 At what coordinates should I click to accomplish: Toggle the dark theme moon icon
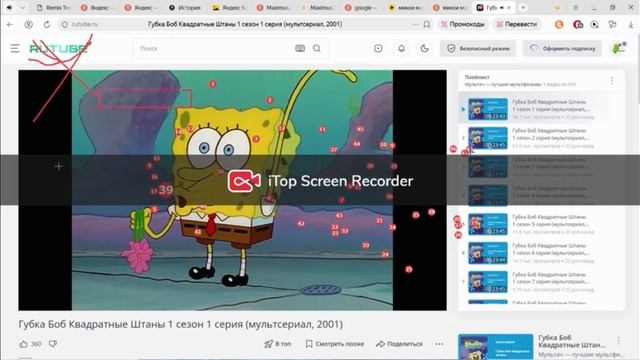[x=424, y=49]
